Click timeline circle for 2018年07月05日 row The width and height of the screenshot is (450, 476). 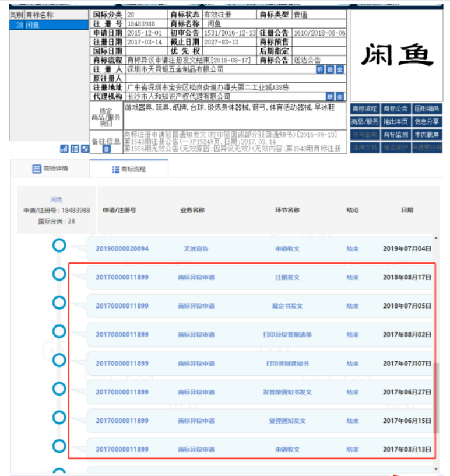pyautogui.click(x=59, y=303)
